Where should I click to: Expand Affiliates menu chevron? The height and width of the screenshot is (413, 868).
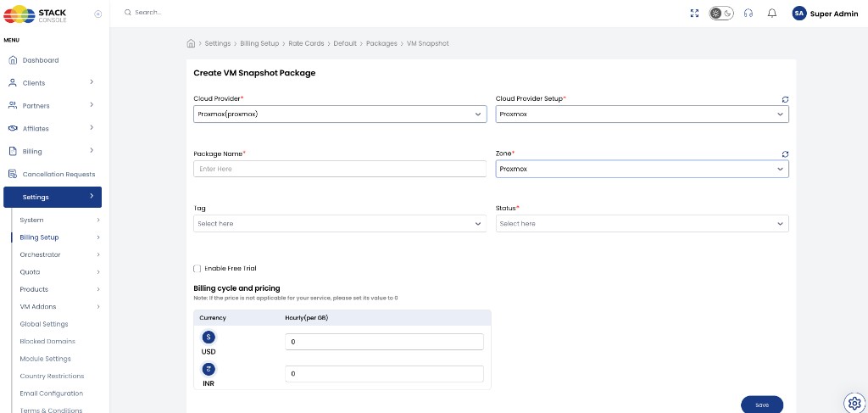(x=92, y=127)
